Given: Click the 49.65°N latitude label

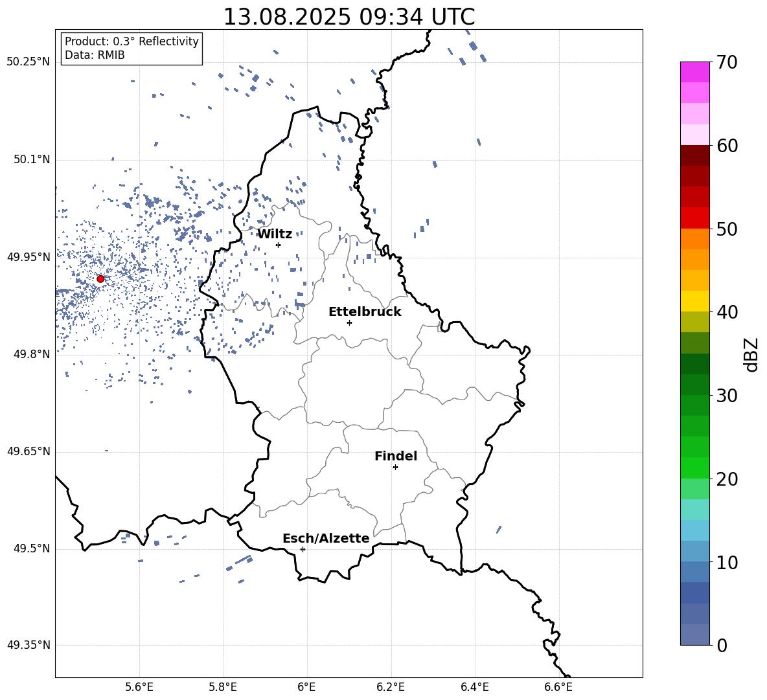Looking at the screenshot, I should 29,451.
